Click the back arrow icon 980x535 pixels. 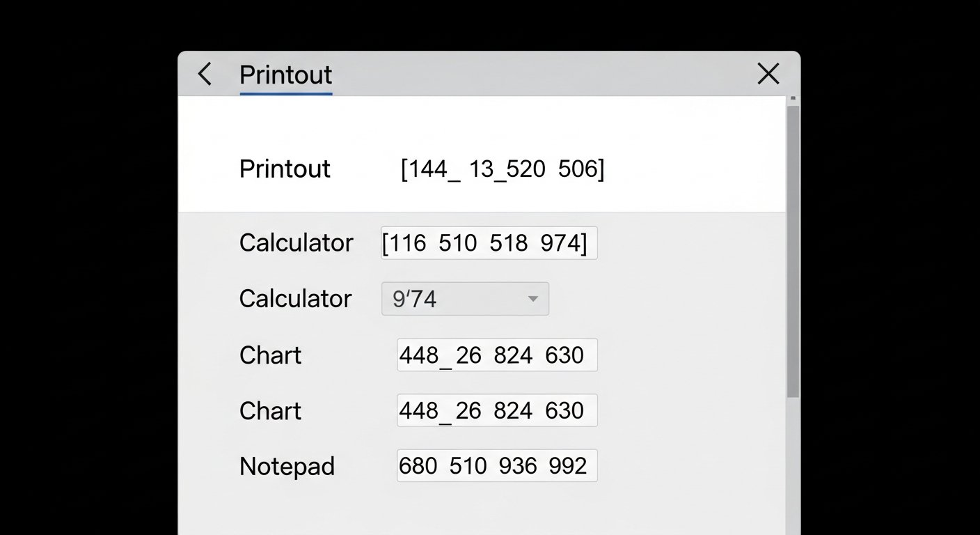point(204,74)
